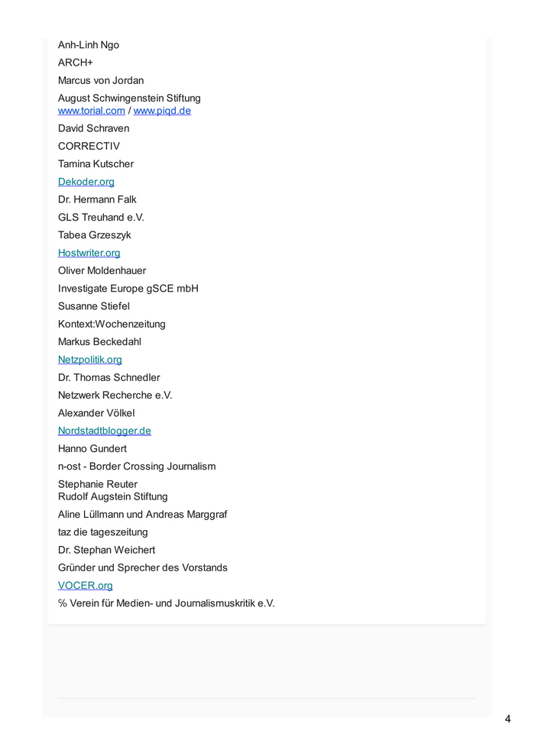The image size is (535, 756).
Task: Open the Netzpolitik.org link
Action: pos(89,360)
